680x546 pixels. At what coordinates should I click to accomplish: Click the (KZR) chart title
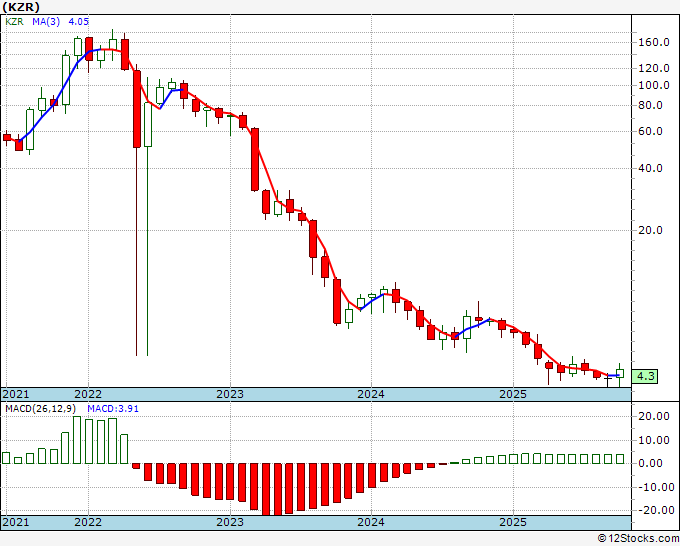21,7
